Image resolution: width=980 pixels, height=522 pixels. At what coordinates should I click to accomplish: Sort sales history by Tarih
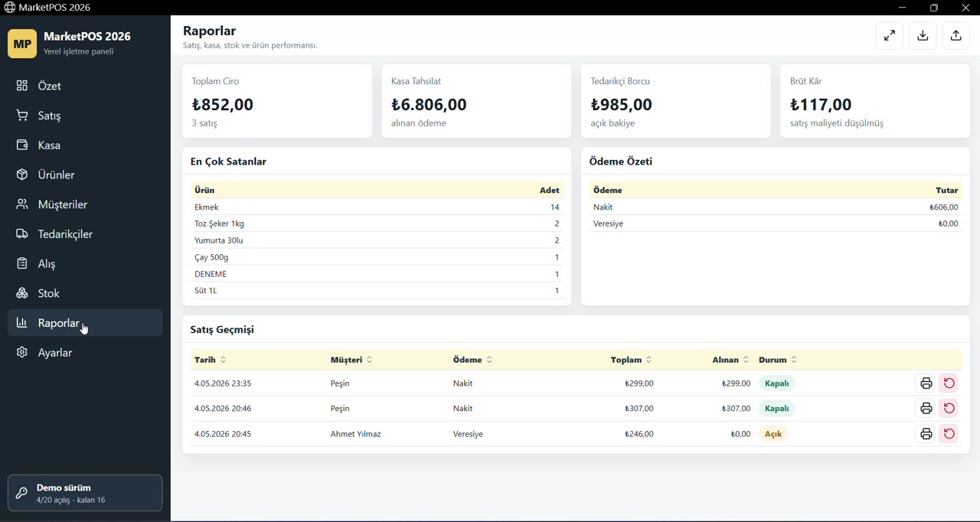[211, 360]
